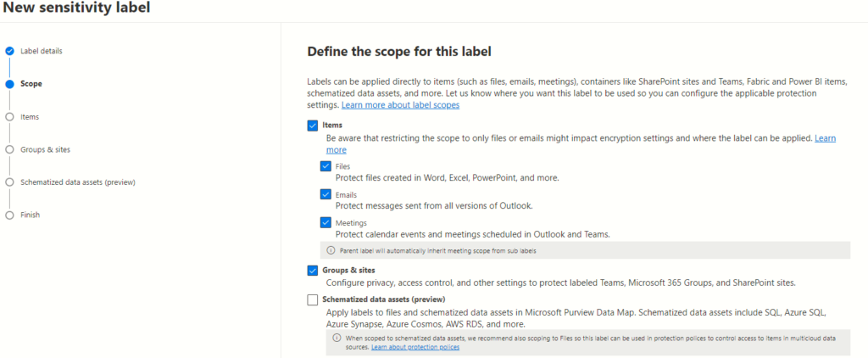This screenshot has height=358, width=868.
Task: Uncheck the Files checkbox
Action: 325,166
